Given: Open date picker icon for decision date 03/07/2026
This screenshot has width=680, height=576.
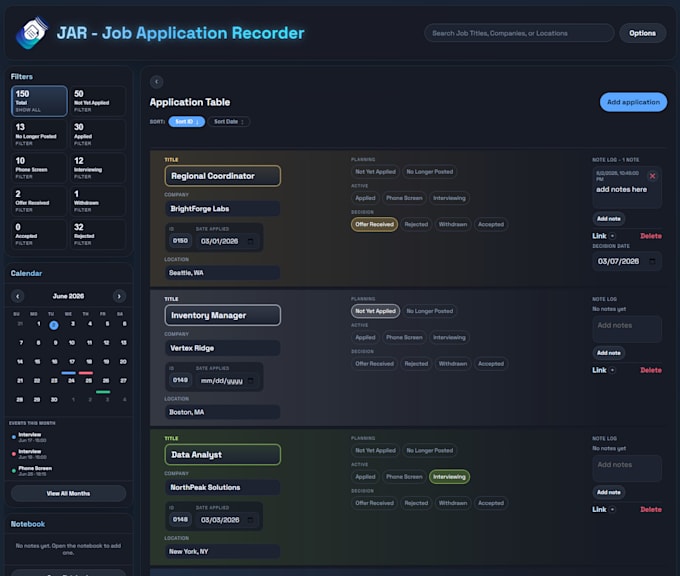Looking at the screenshot, I should pos(652,261).
